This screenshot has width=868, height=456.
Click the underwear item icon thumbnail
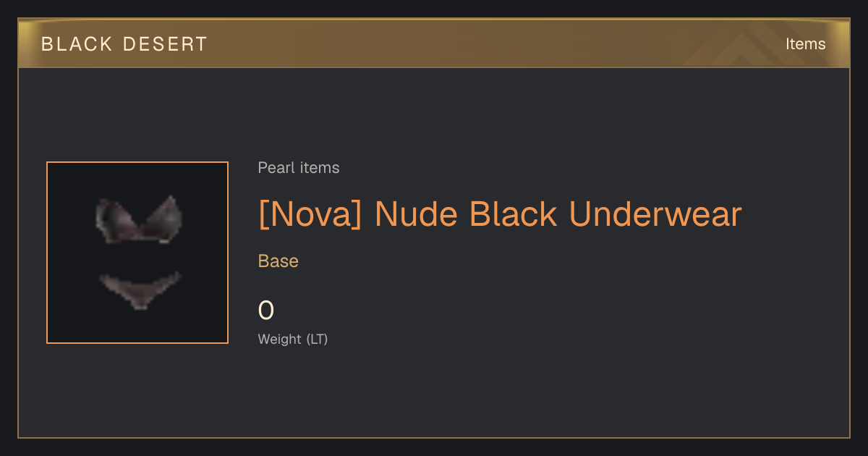[x=137, y=253]
